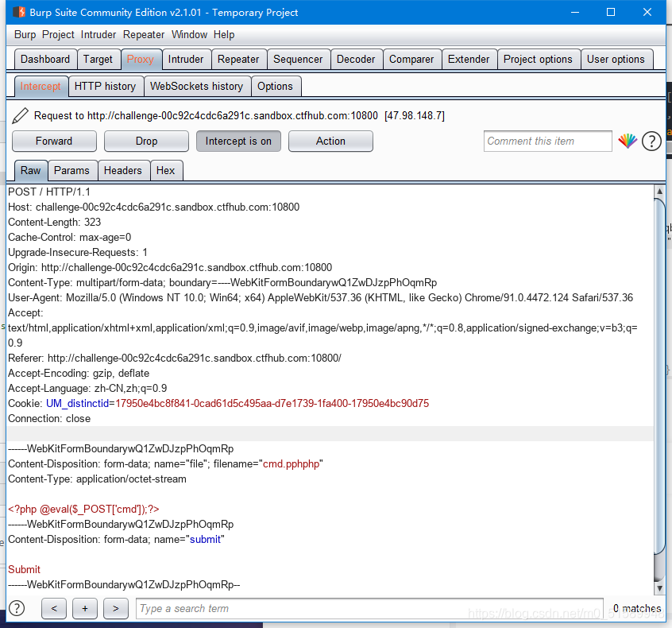Open the Project options tab
672x628 pixels.
(538, 59)
